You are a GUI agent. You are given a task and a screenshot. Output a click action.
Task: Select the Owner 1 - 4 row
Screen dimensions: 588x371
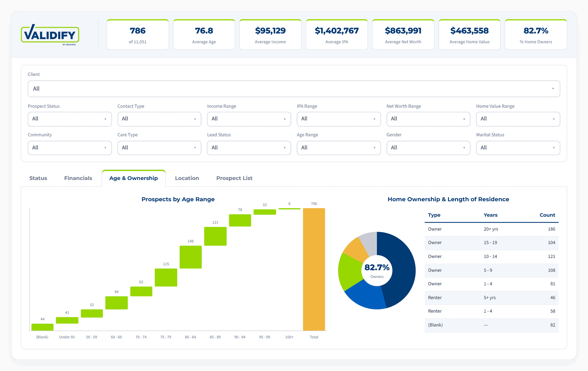[x=491, y=284]
